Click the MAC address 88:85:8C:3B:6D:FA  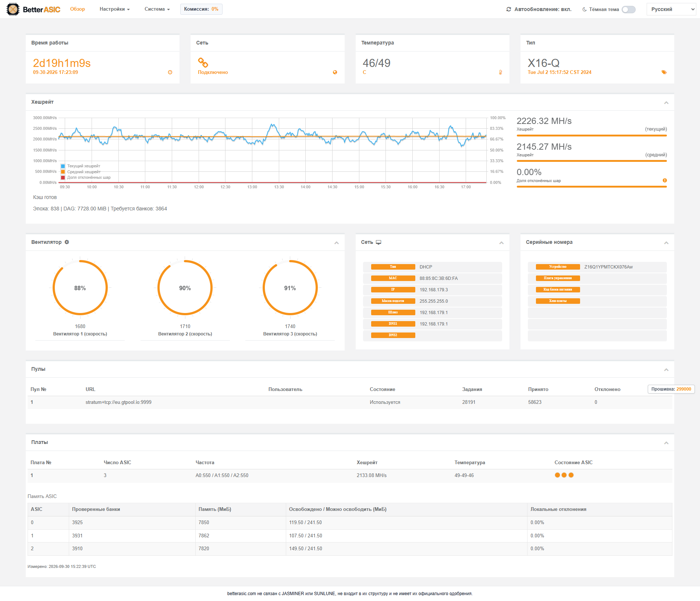point(438,278)
